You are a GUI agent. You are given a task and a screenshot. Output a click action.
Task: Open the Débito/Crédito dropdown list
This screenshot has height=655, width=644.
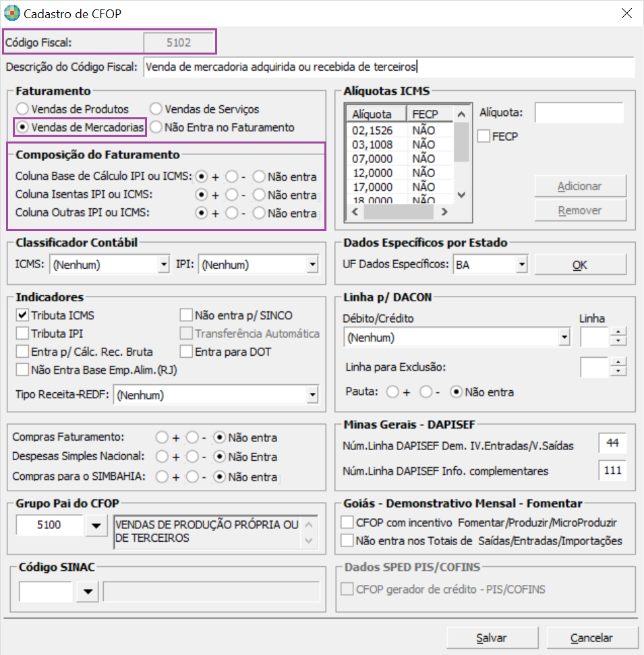(x=564, y=338)
